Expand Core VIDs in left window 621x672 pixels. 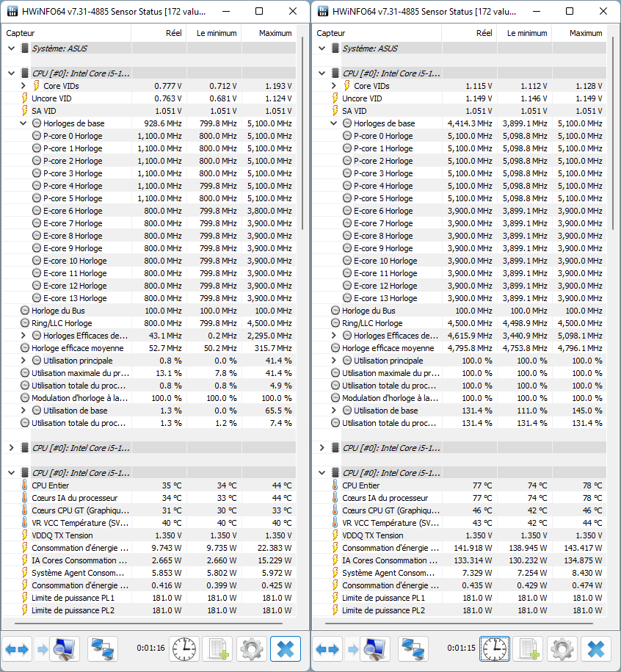(x=24, y=86)
